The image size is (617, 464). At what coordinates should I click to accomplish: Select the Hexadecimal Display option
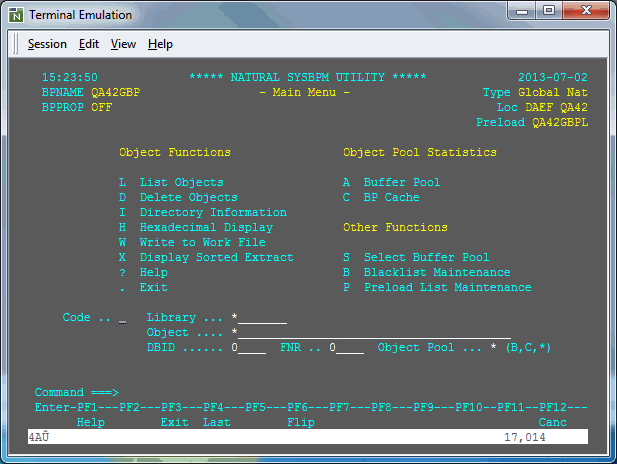[206, 227]
